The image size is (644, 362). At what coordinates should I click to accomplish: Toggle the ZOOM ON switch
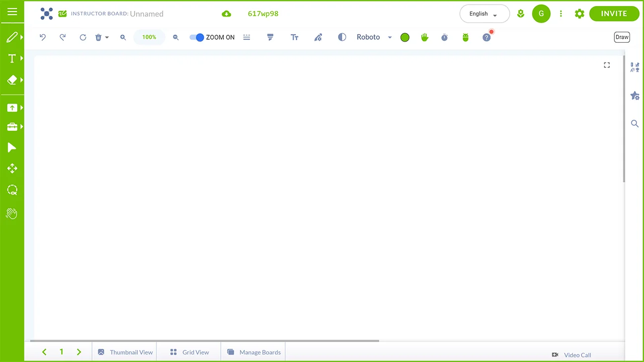(x=197, y=37)
